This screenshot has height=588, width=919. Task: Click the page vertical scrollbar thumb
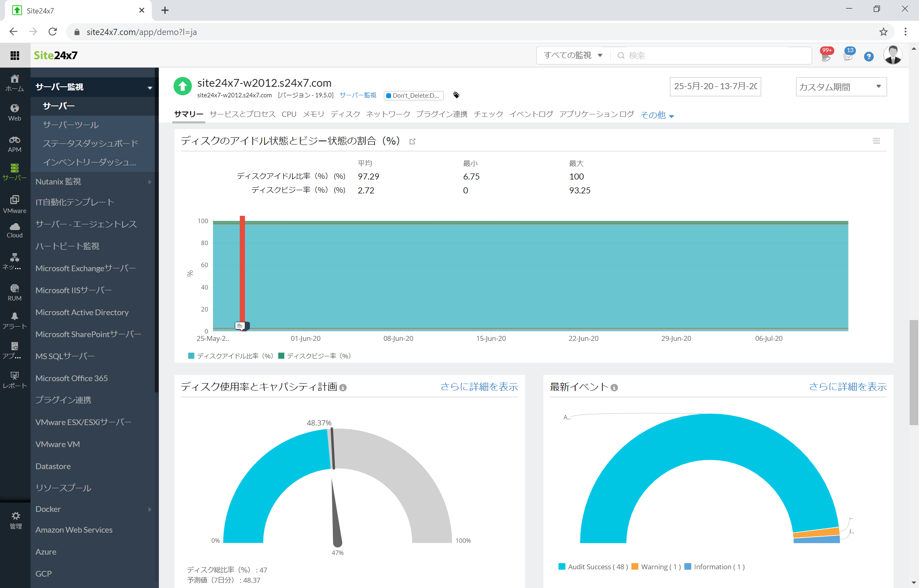914,373
